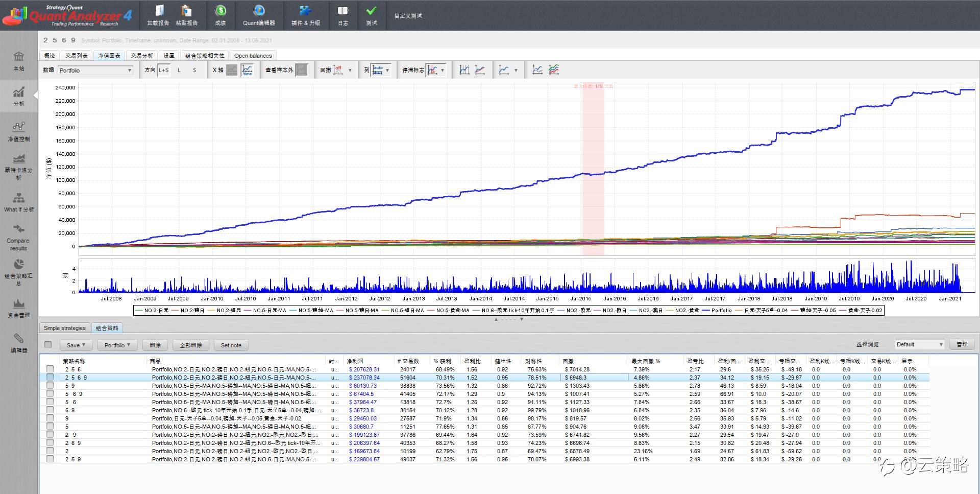This screenshot has width=980, height=494.
Task: Expand the Default view dropdown
Action: coord(919,344)
